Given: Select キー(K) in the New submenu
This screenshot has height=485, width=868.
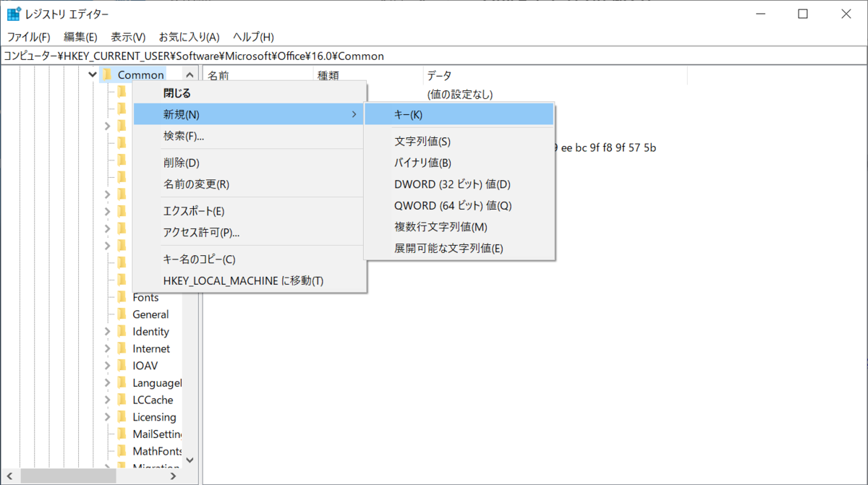Looking at the screenshot, I should [x=459, y=114].
